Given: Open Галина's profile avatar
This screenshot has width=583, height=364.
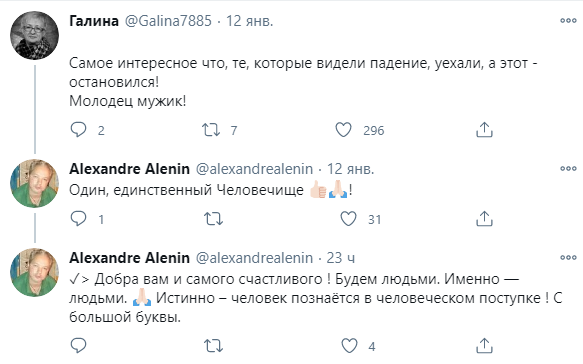Looking at the screenshot, I should pyautogui.click(x=34, y=35).
